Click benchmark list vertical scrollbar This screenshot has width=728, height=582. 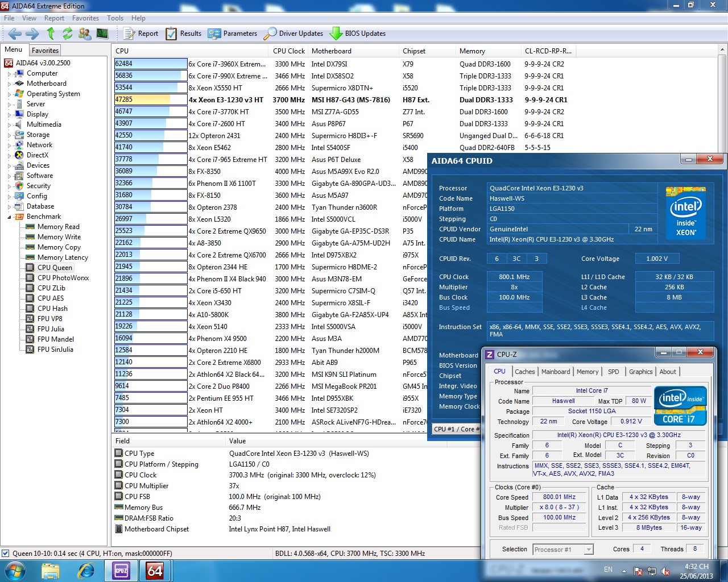click(722, 239)
